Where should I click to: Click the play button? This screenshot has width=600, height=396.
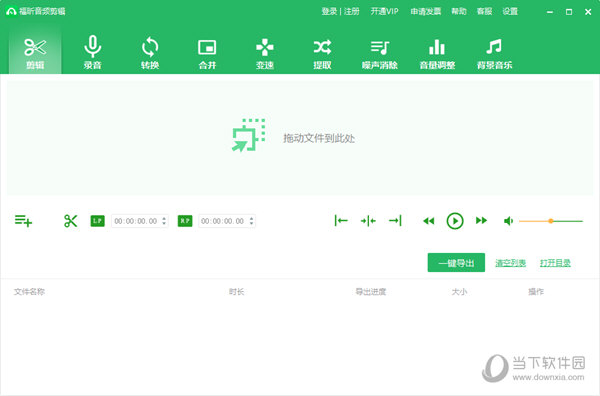point(455,221)
